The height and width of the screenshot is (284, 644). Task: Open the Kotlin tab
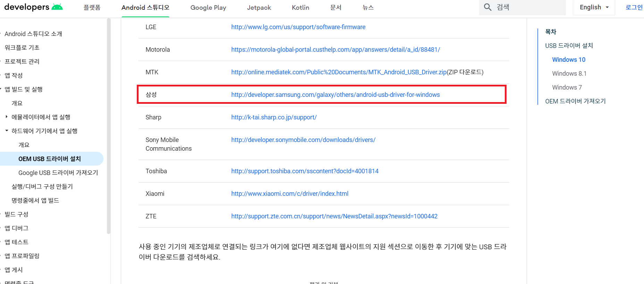301,8
